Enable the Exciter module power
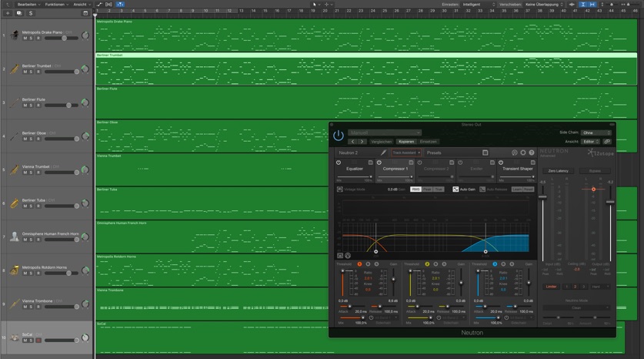 pyautogui.click(x=460, y=163)
